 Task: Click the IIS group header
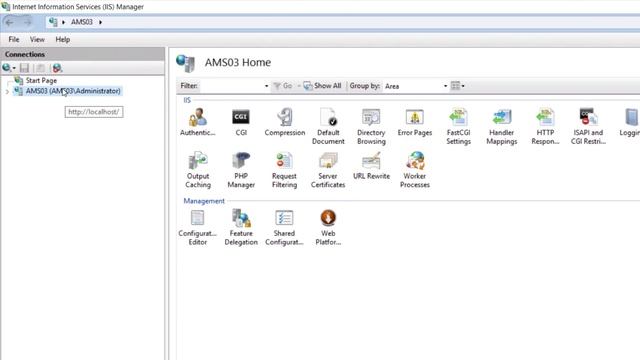[187, 100]
